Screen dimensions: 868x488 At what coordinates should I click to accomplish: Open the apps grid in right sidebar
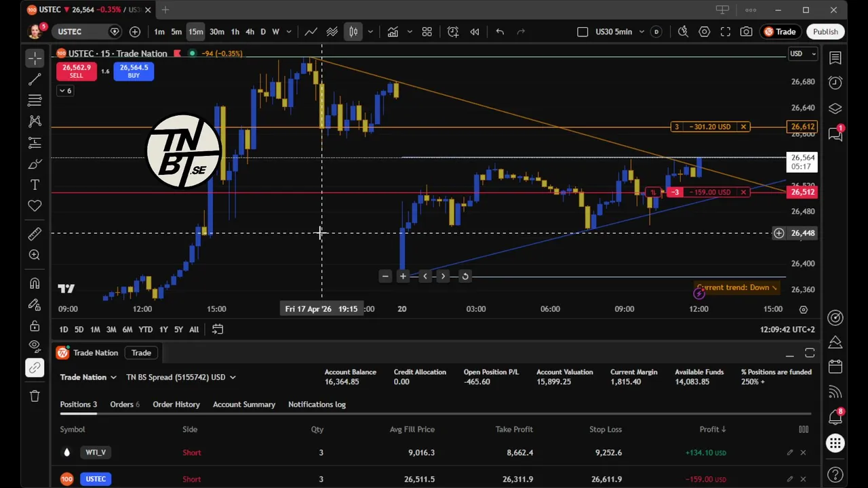[x=835, y=444]
